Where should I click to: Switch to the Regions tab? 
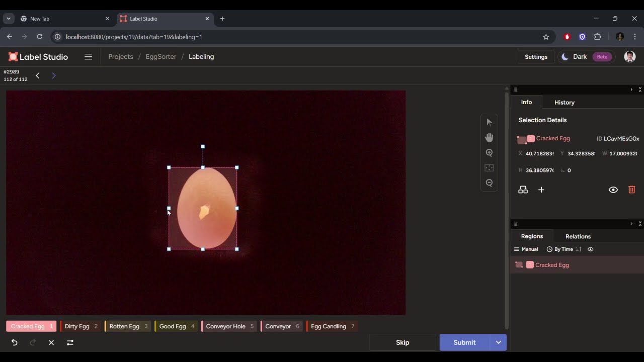point(532,236)
